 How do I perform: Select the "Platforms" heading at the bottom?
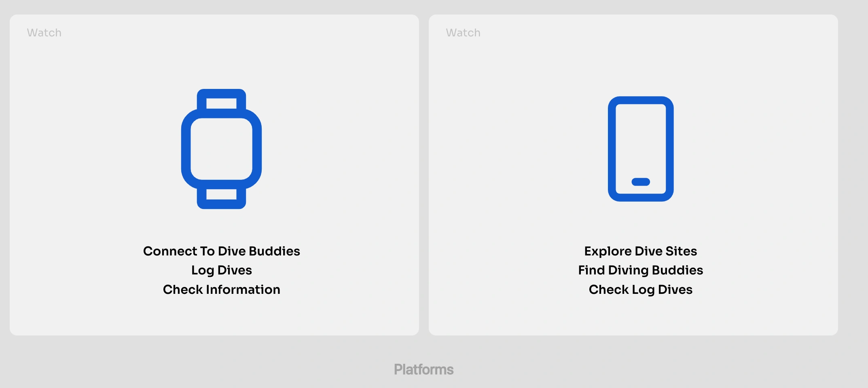tap(423, 369)
